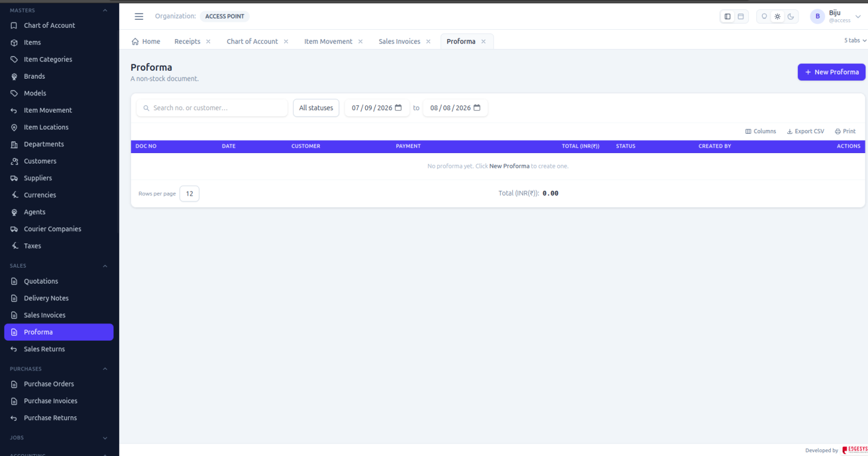Switch to the Receipts tab
This screenshot has width=868, height=456.
pyautogui.click(x=187, y=42)
